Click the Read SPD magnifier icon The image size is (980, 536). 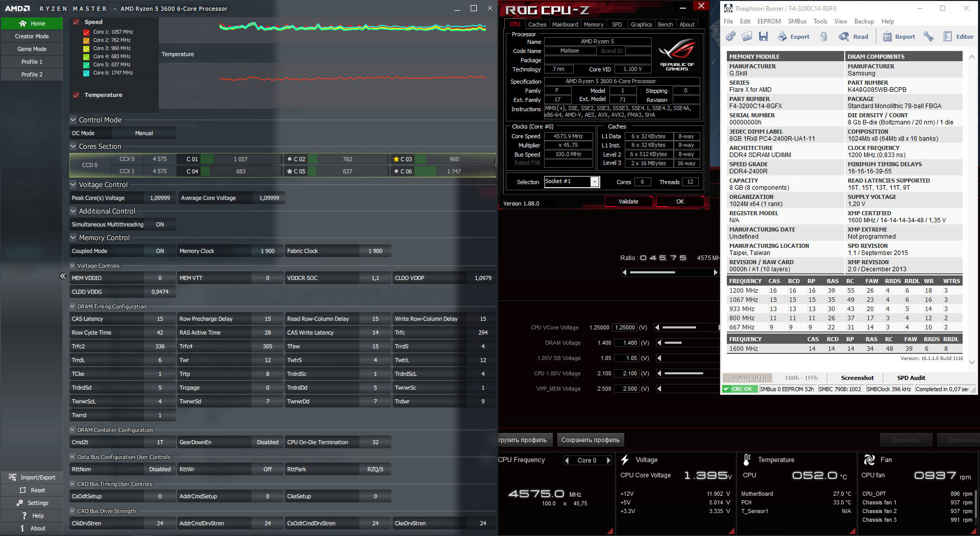coord(844,36)
